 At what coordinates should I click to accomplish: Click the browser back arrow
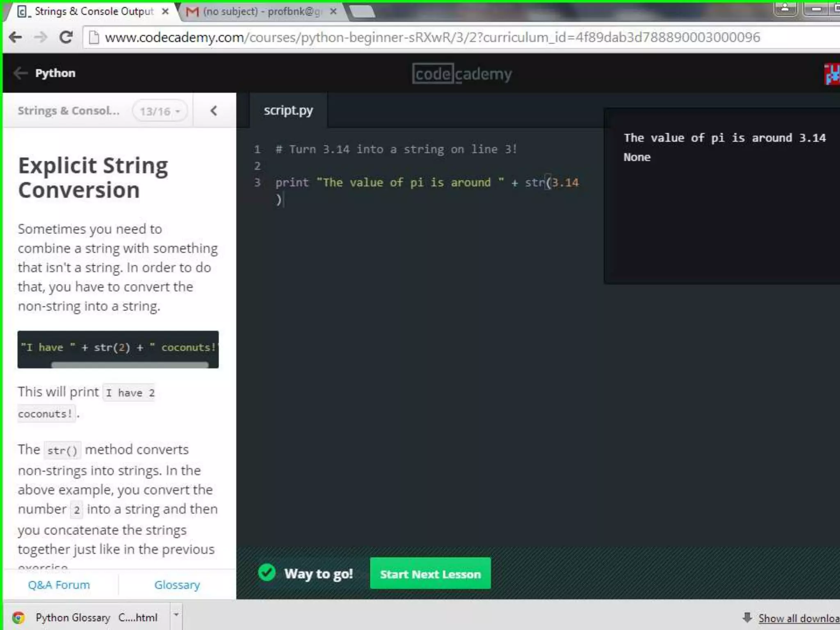point(16,37)
